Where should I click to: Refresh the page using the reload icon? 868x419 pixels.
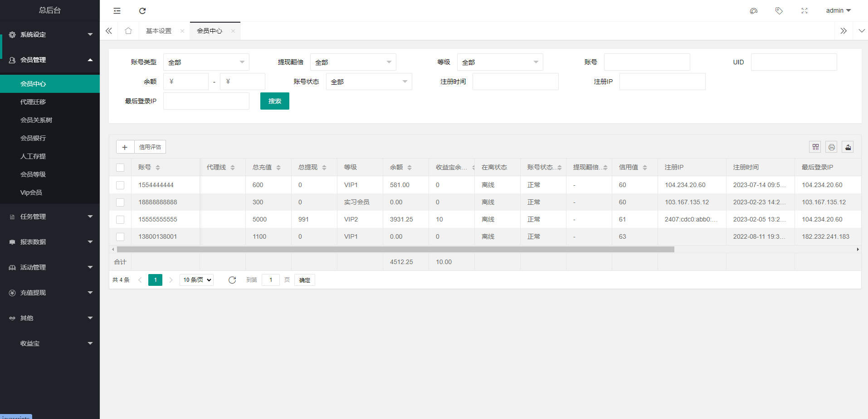point(142,10)
